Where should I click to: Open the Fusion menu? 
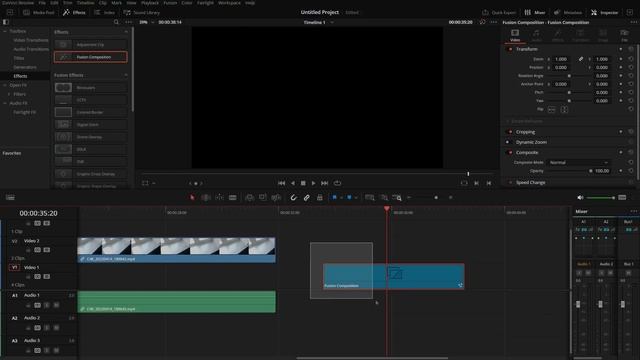(170, 2)
